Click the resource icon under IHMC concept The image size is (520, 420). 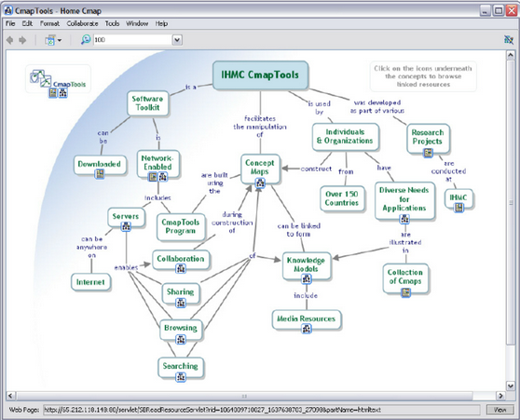pyautogui.click(x=458, y=208)
